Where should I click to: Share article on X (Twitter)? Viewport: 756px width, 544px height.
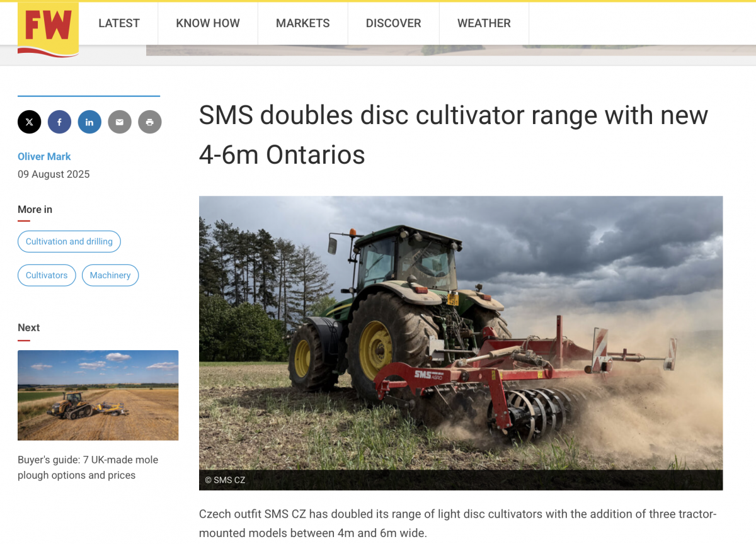pos(30,122)
